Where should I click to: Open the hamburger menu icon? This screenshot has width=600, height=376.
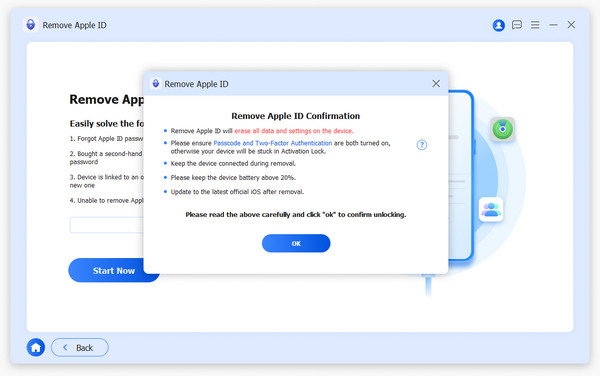(x=535, y=25)
